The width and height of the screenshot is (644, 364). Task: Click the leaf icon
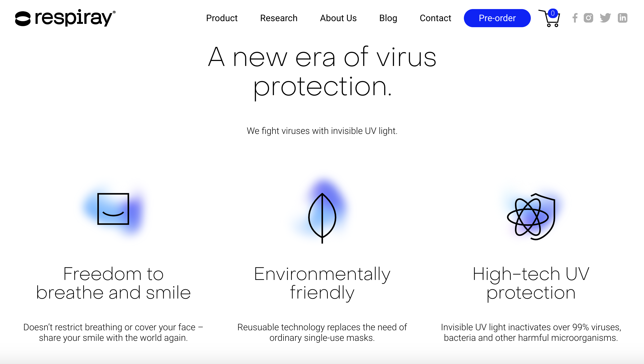[322, 218]
